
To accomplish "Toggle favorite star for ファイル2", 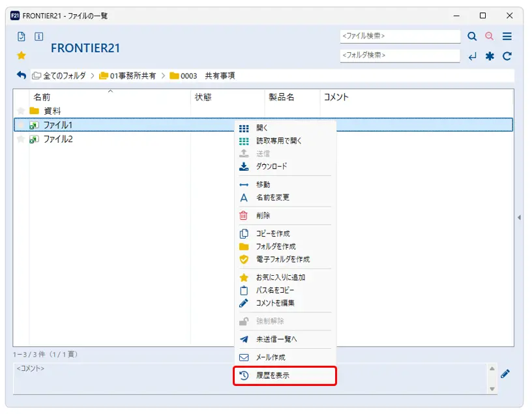I will pos(21,140).
